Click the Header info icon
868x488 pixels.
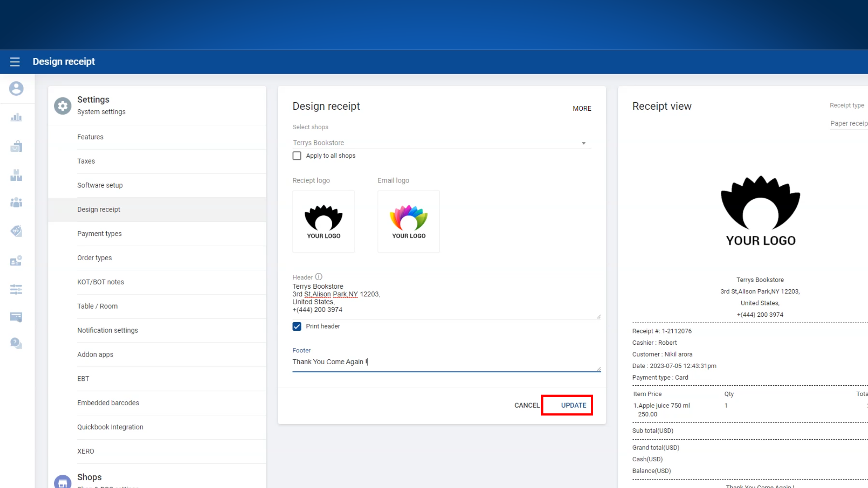tap(319, 277)
